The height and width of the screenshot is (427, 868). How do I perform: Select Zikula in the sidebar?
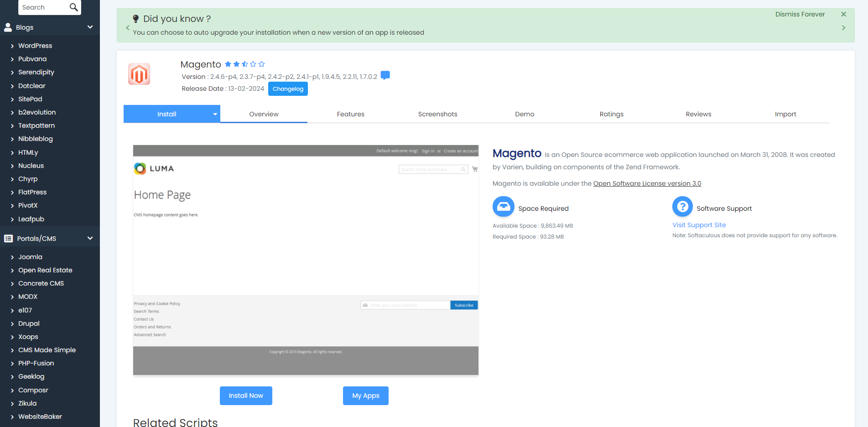[x=27, y=403]
